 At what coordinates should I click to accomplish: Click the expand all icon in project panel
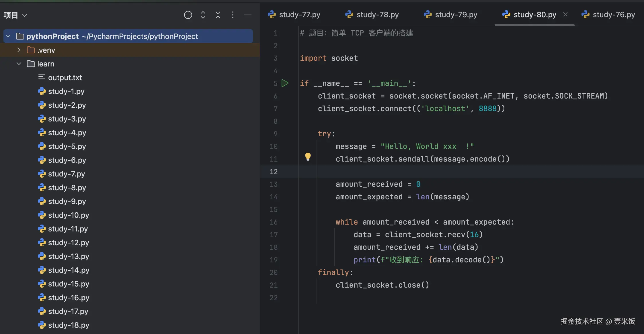(203, 15)
